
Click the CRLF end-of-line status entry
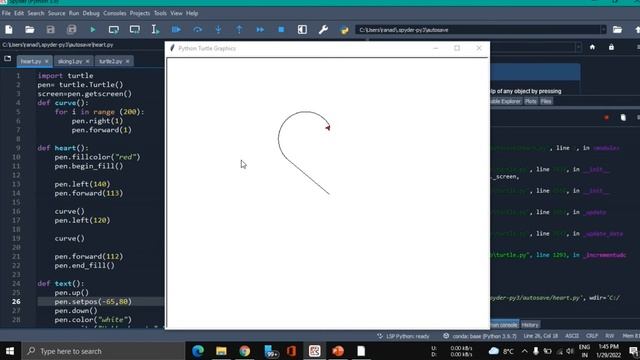(592, 336)
